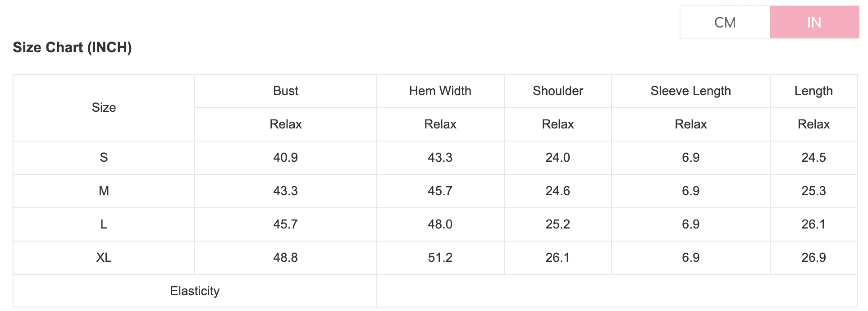This screenshot has width=868, height=311.
Task: Click the M shoulder value 24.6
Action: click(x=557, y=191)
